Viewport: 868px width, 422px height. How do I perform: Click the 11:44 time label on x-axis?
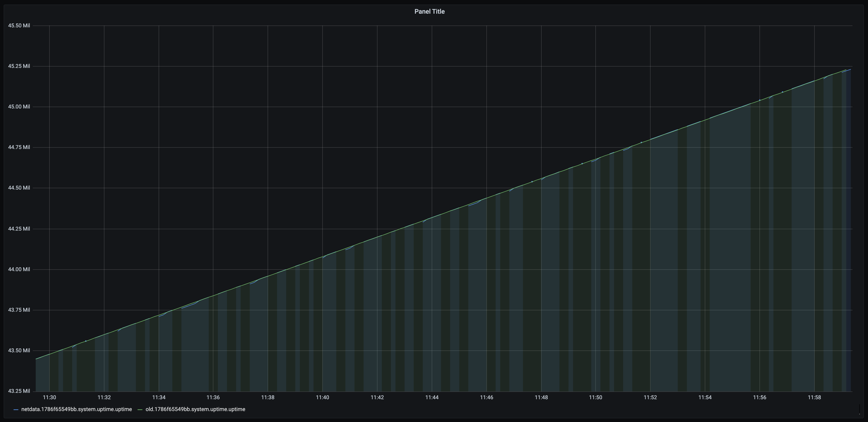433,397
